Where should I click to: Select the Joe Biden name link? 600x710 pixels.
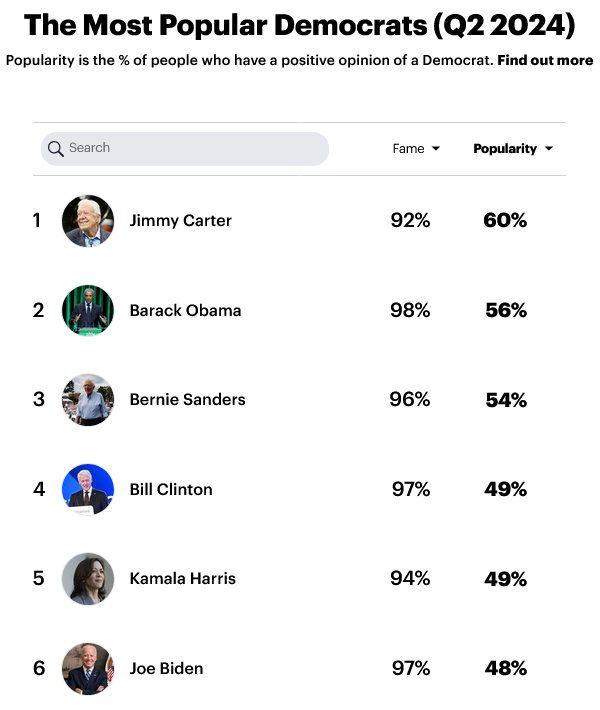tap(166, 668)
